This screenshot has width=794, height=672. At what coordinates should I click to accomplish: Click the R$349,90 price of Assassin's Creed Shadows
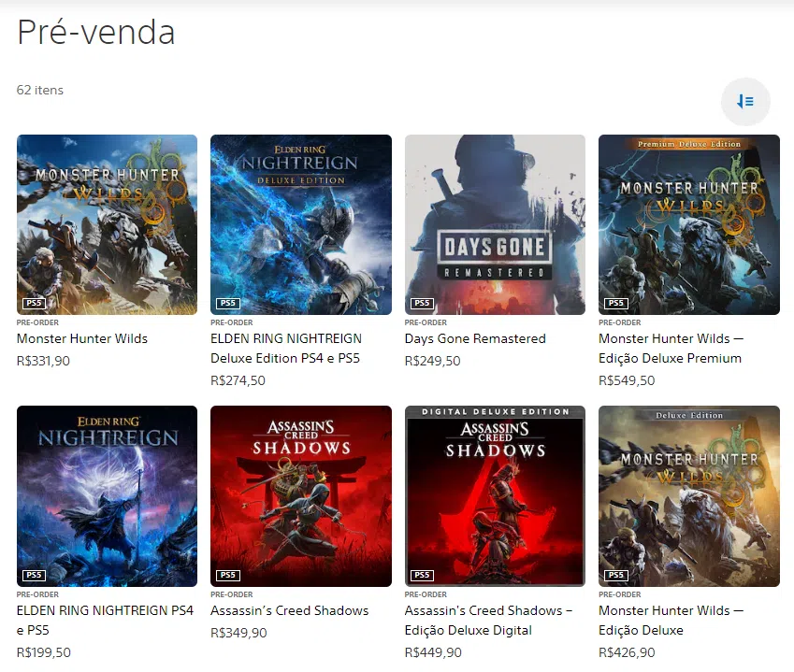coord(238,633)
